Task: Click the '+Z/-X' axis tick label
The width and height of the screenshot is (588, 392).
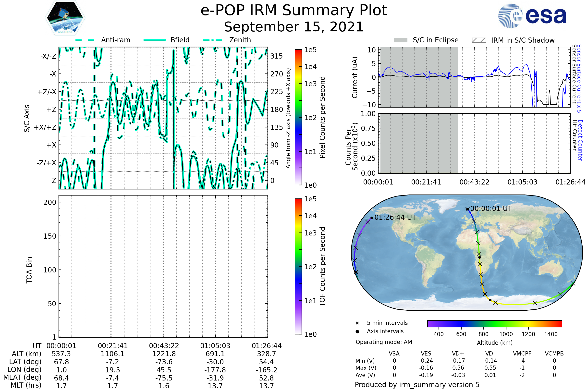Action: [x=47, y=92]
